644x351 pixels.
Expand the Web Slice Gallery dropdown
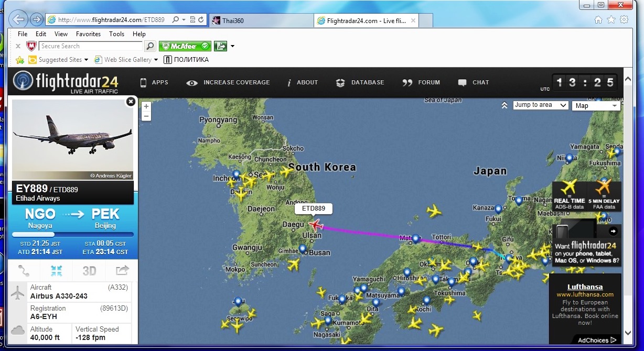[156, 60]
